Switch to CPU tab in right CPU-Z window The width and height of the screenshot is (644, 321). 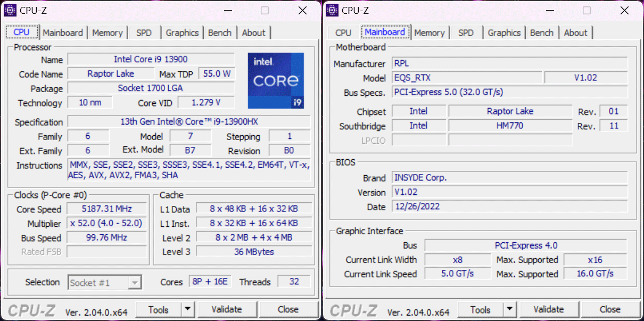[x=344, y=32]
